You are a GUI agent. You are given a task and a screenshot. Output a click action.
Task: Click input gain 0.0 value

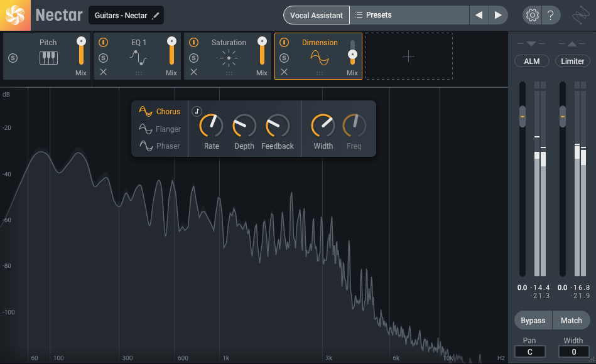(523, 287)
